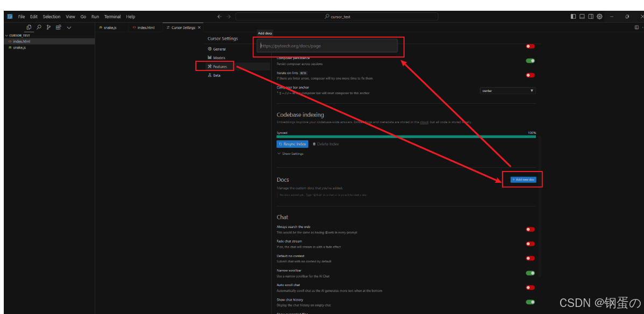644x314 pixels.
Task: Open the File menu
Action: tap(22, 17)
